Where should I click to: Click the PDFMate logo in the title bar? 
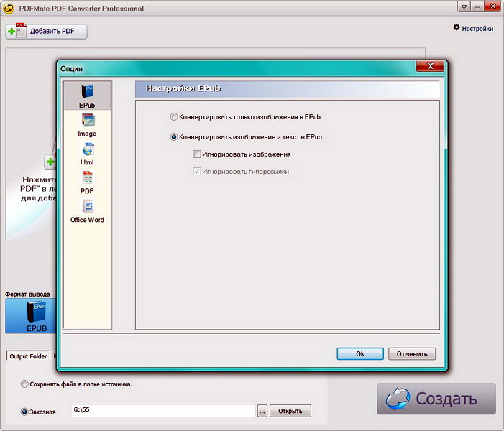[x=9, y=9]
